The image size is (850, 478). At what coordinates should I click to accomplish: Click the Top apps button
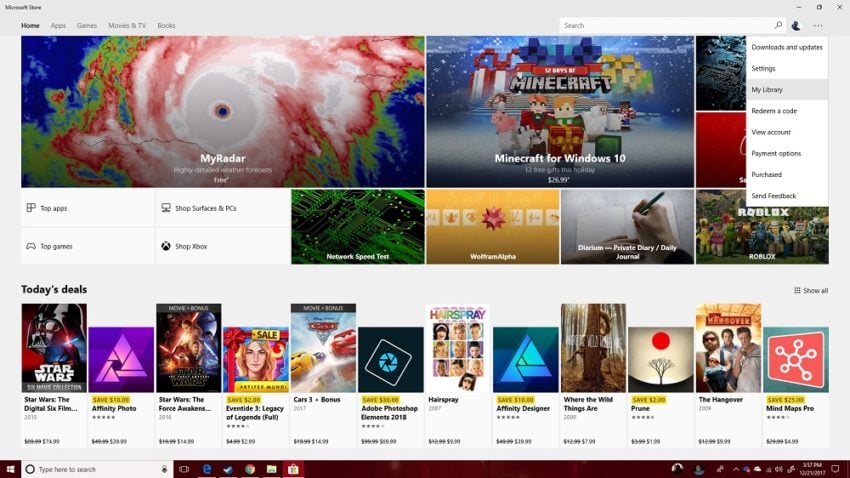88,208
